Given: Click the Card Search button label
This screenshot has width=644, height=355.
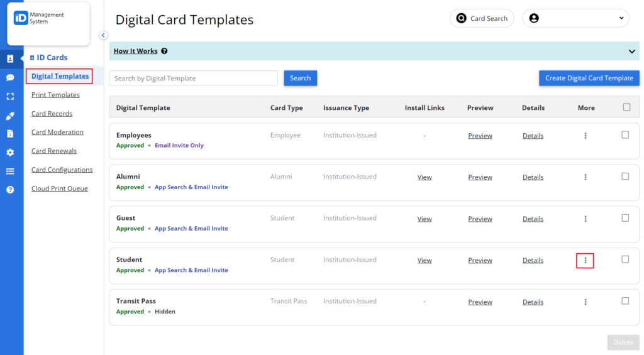Looking at the screenshot, I should tap(489, 18).
